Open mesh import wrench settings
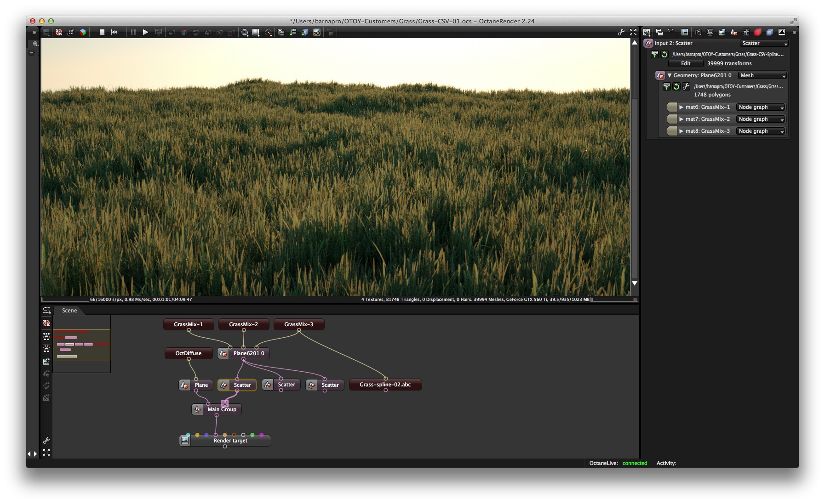The width and height of the screenshot is (825, 504). (686, 86)
